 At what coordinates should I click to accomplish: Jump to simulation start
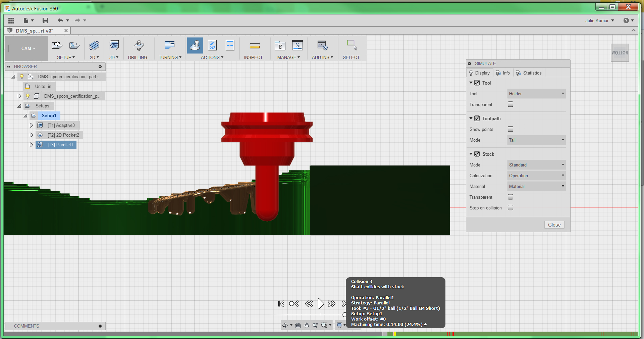tap(281, 304)
